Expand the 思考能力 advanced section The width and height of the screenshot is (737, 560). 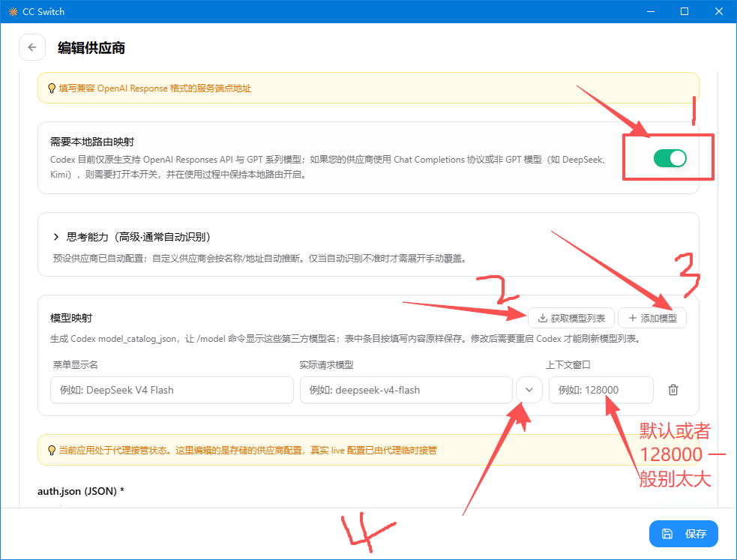coord(56,237)
